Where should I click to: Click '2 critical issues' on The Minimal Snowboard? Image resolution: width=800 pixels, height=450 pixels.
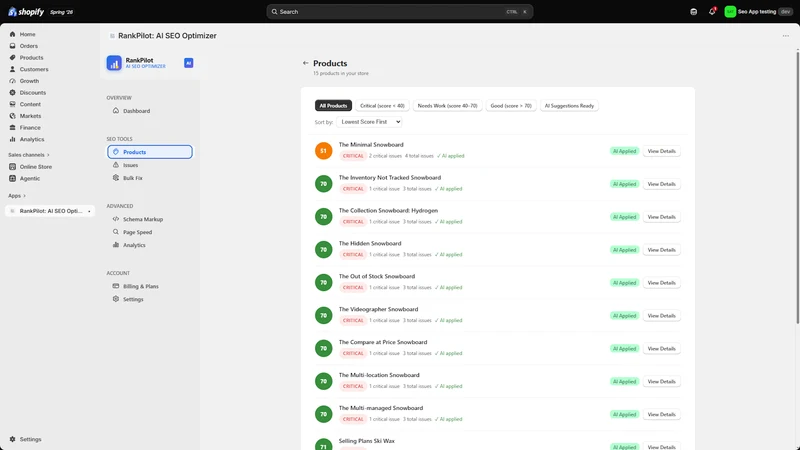385,156
